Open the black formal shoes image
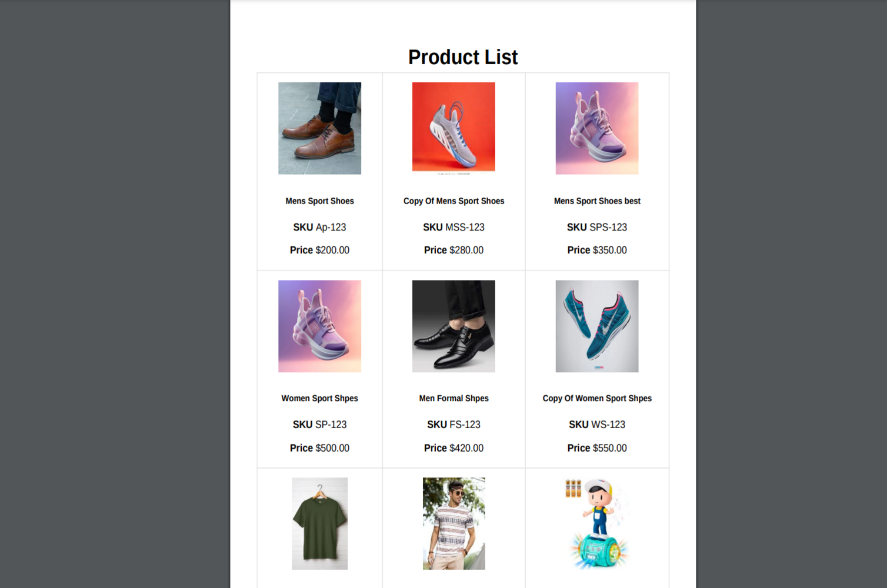Image resolution: width=887 pixels, height=588 pixels. 453,326
